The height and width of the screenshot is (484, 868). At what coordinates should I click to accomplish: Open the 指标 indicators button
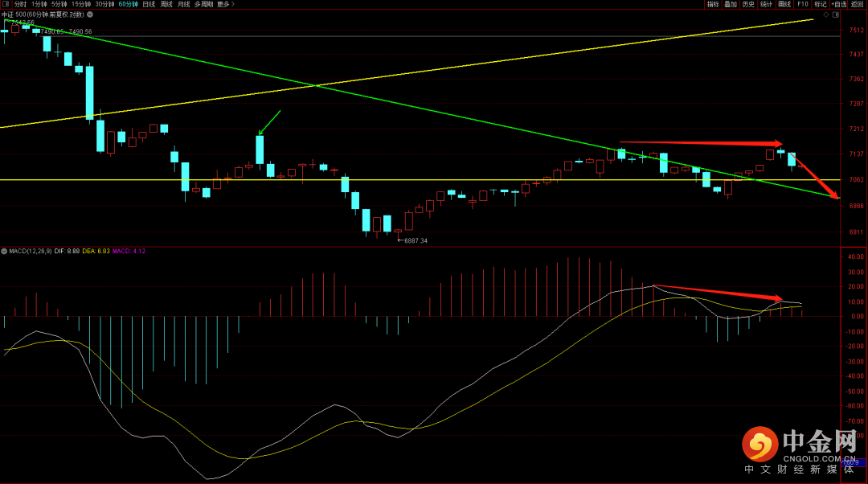(x=713, y=4)
